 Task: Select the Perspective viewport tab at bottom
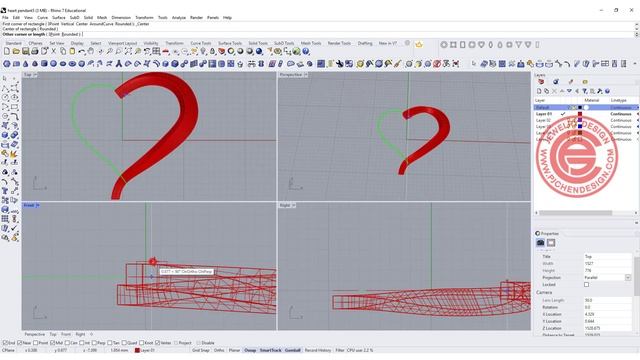[34, 334]
